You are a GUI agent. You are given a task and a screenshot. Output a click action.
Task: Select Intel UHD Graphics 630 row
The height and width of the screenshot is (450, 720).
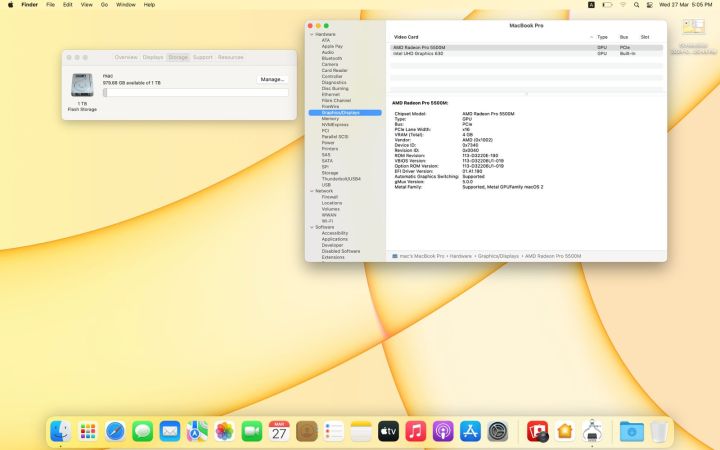coord(526,54)
